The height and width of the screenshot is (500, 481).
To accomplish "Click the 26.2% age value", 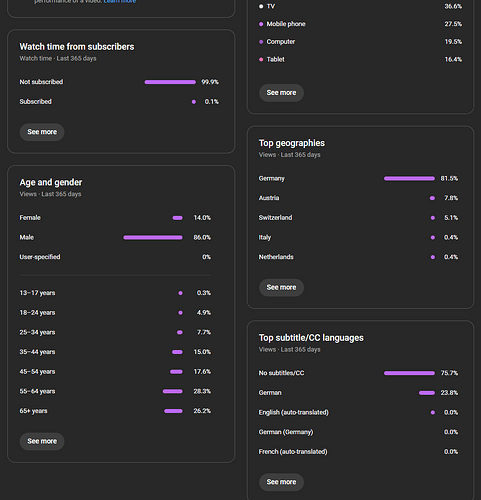I will (202, 411).
